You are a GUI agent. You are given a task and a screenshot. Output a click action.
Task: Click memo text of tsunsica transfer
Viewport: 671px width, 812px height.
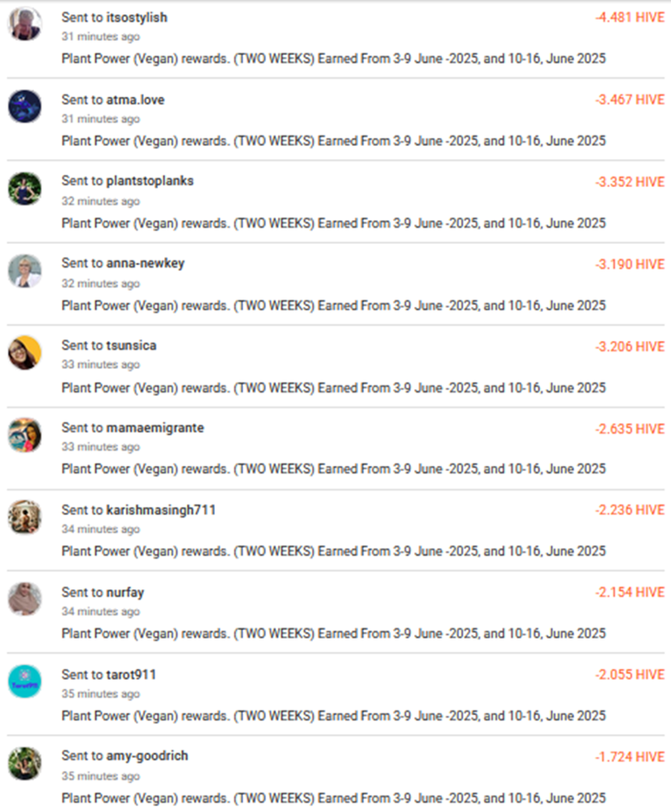point(334,387)
